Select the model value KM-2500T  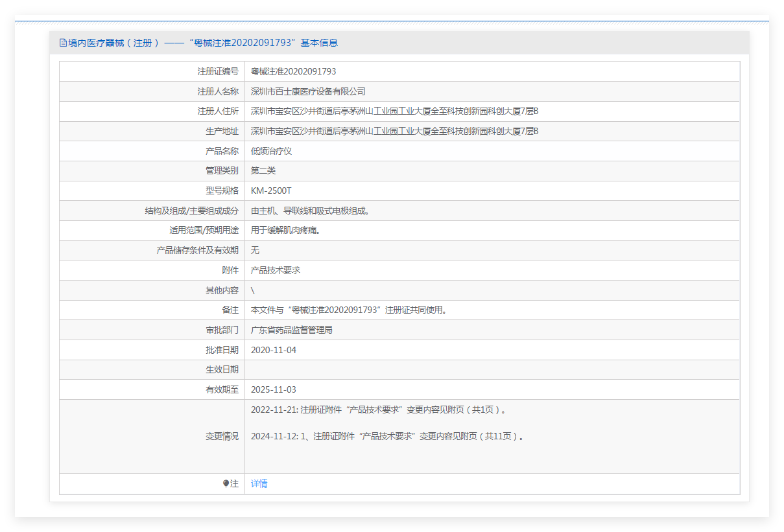271,191
